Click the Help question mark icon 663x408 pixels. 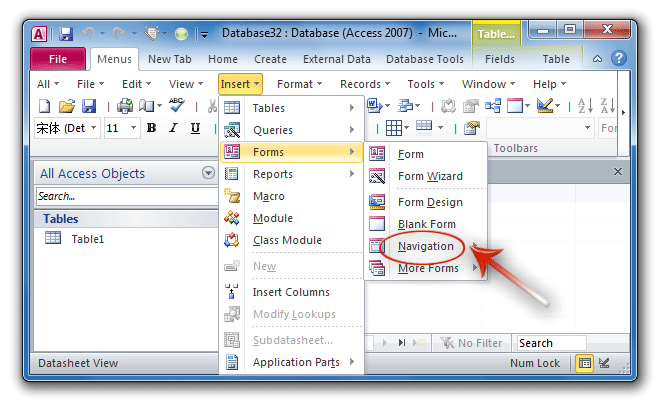[x=619, y=58]
